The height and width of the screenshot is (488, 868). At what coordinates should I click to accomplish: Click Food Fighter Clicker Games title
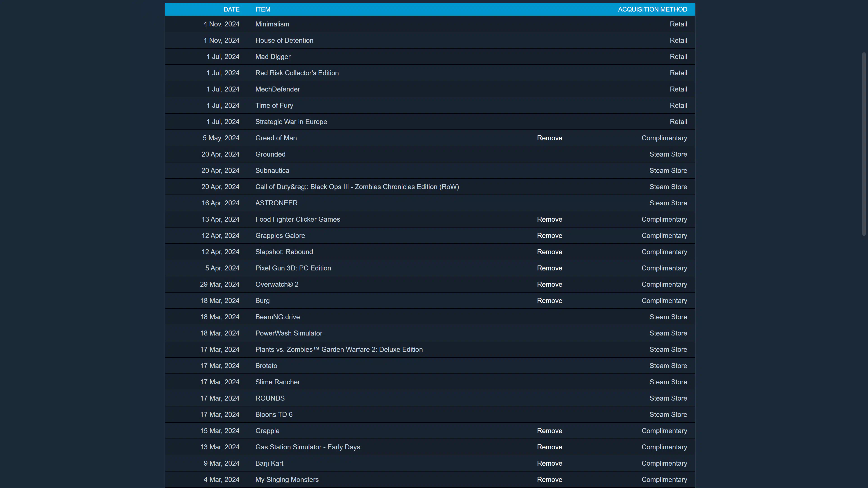click(297, 219)
